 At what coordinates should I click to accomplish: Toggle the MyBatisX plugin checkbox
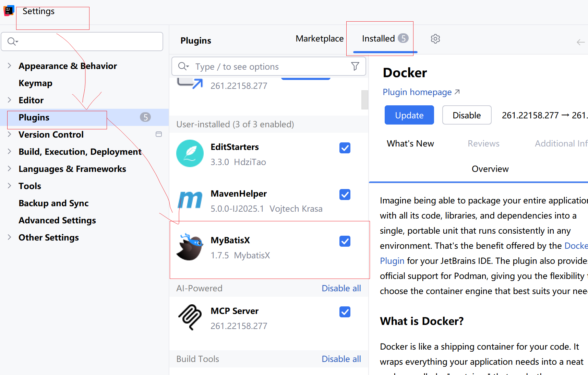345,241
